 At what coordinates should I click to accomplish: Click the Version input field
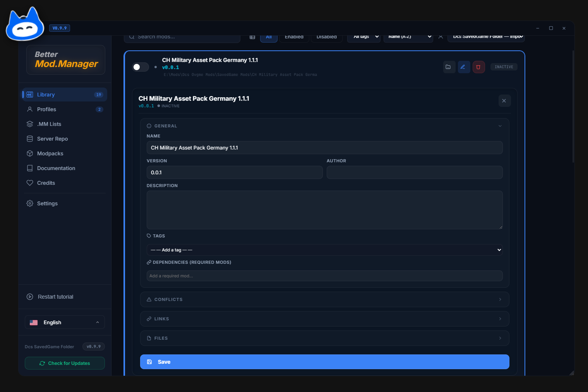[x=235, y=172]
